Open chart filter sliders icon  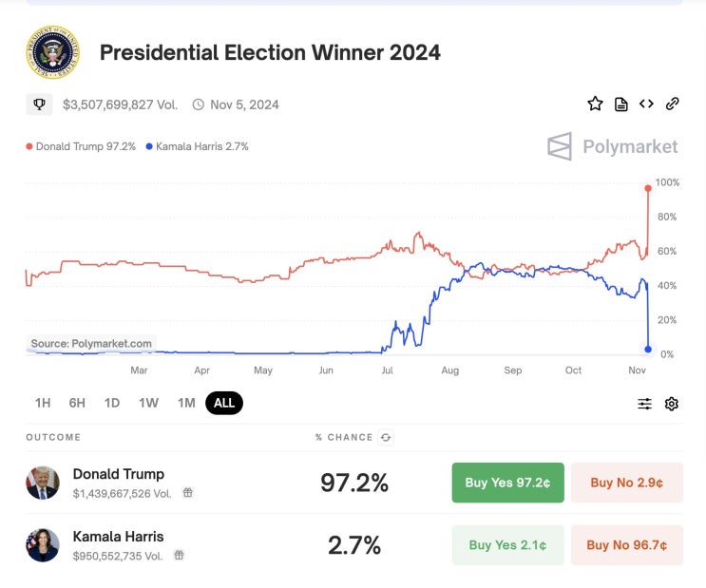click(644, 404)
